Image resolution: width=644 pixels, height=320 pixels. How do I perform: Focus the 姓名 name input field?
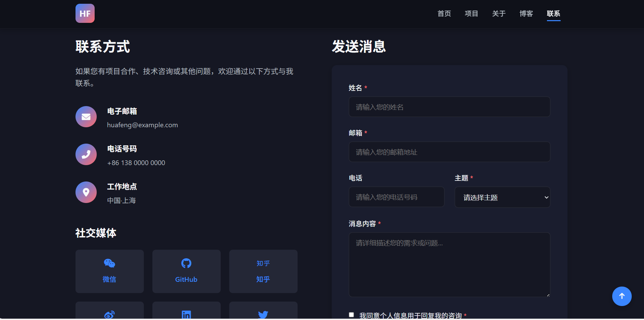(449, 107)
